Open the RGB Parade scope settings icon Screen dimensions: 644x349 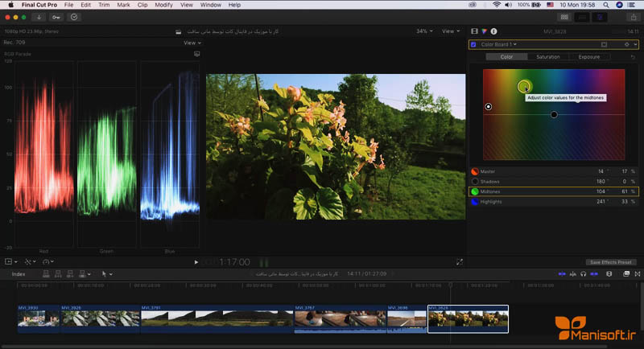coord(196,54)
